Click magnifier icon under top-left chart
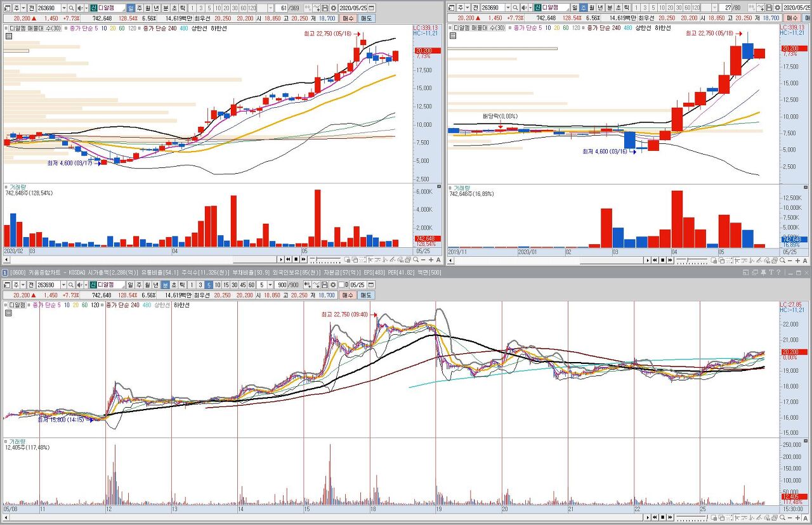 tap(416, 259)
